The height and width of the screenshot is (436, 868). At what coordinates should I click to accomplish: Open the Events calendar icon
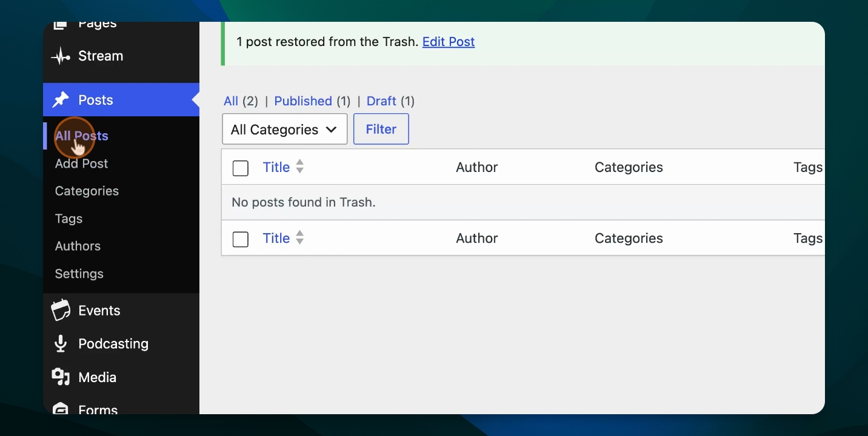click(x=61, y=311)
